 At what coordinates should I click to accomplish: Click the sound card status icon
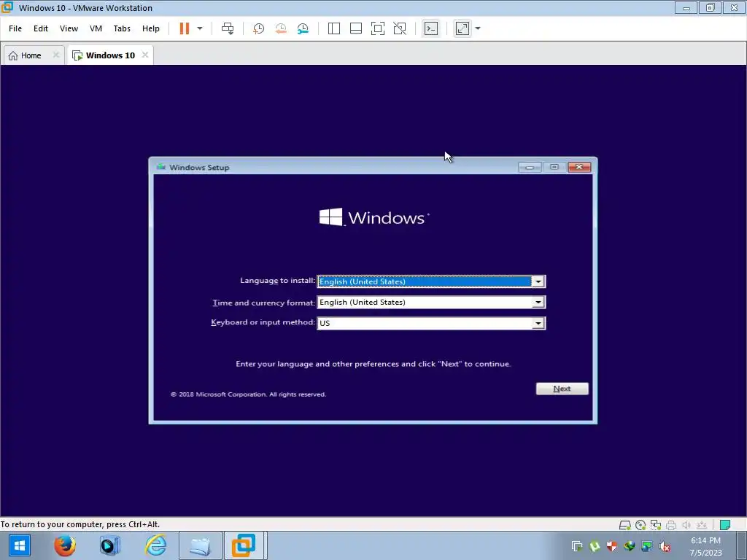point(686,525)
